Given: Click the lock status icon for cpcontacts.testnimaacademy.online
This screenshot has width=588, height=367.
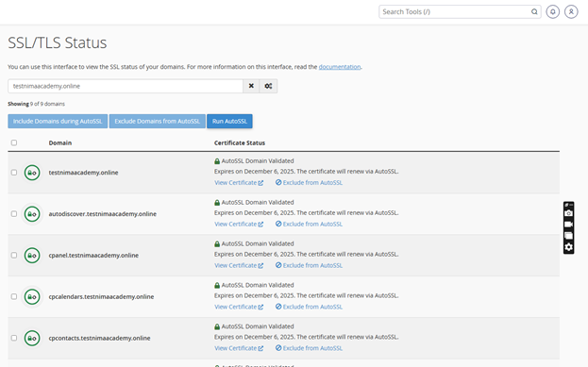Looking at the screenshot, I should 32,338.
